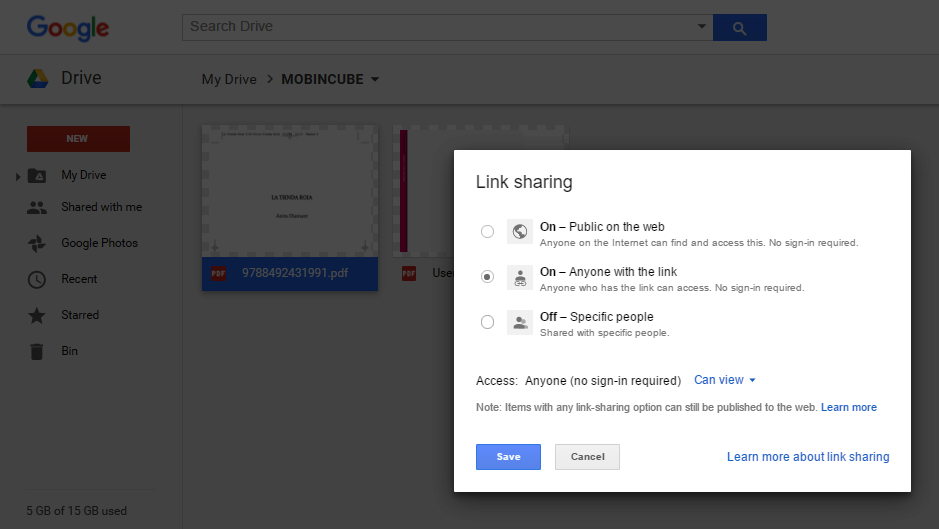
Task: Click the Cancel button
Action: pyautogui.click(x=587, y=457)
